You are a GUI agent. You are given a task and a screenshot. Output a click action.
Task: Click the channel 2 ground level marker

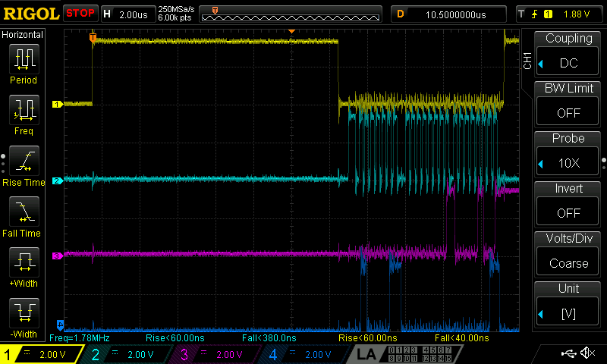(58, 180)
